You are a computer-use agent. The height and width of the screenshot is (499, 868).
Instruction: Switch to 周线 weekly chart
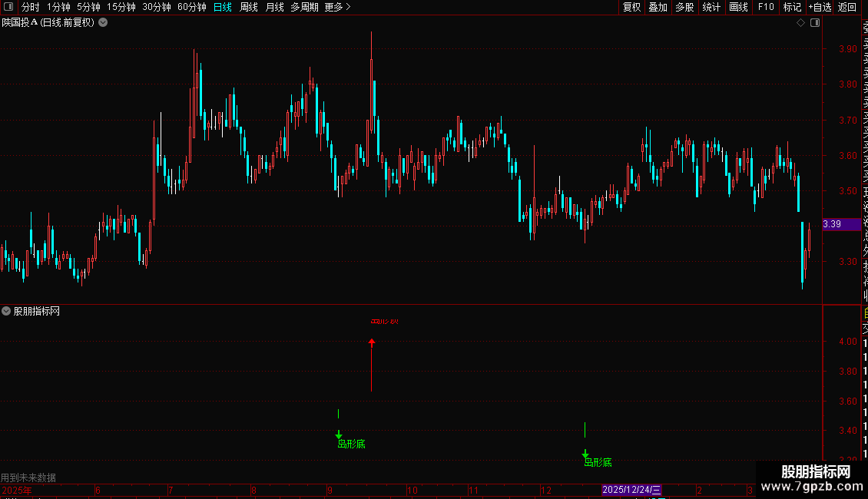pos(249,7)
